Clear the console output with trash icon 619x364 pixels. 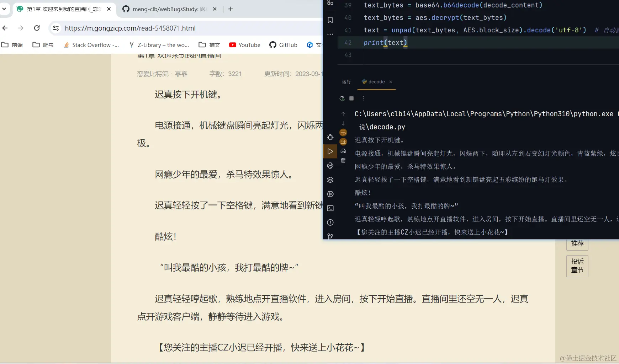point(343,161)
